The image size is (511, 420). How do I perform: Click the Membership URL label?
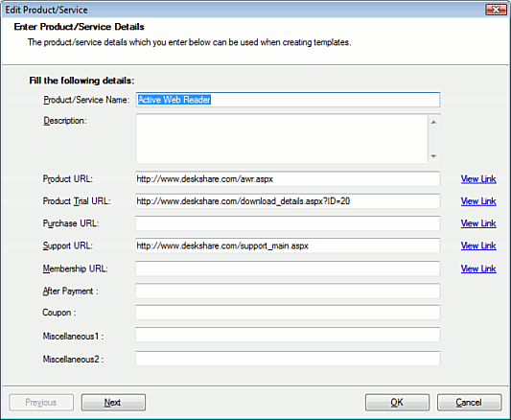tap(76, 268)
